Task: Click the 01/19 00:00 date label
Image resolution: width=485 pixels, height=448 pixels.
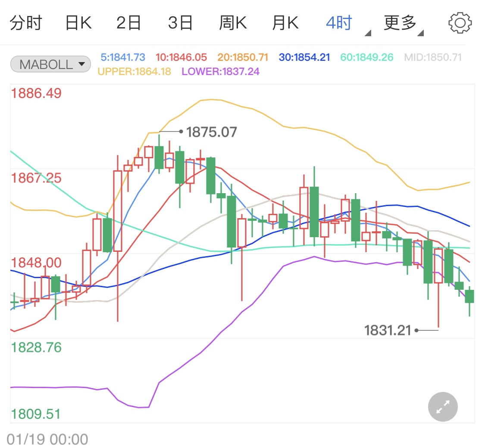Action: coord(47,439)
